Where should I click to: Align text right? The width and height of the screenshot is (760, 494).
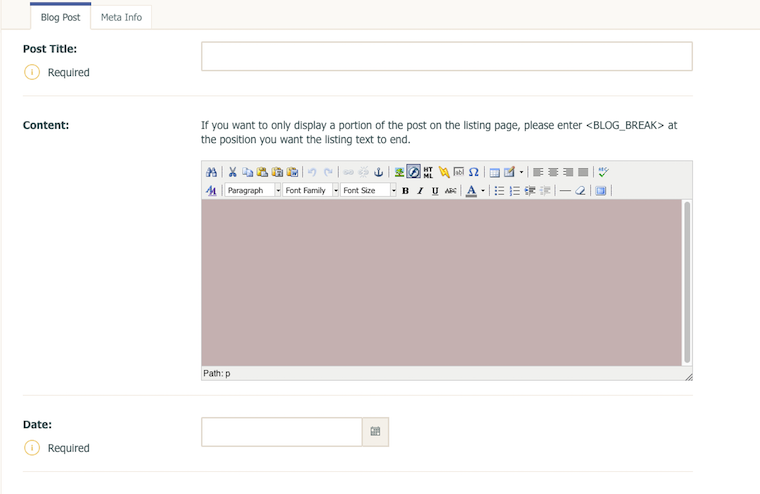[x=568, y=172]
